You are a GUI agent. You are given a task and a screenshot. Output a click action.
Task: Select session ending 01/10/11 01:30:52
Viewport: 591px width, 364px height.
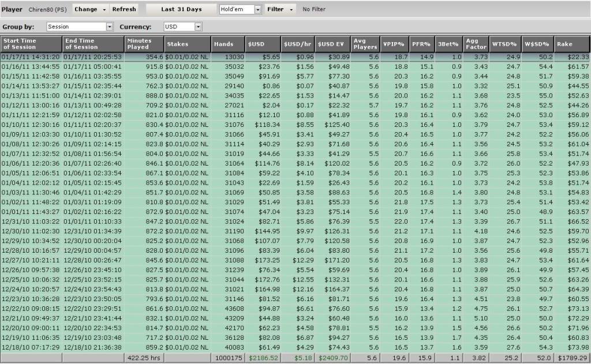click(295, 134)
